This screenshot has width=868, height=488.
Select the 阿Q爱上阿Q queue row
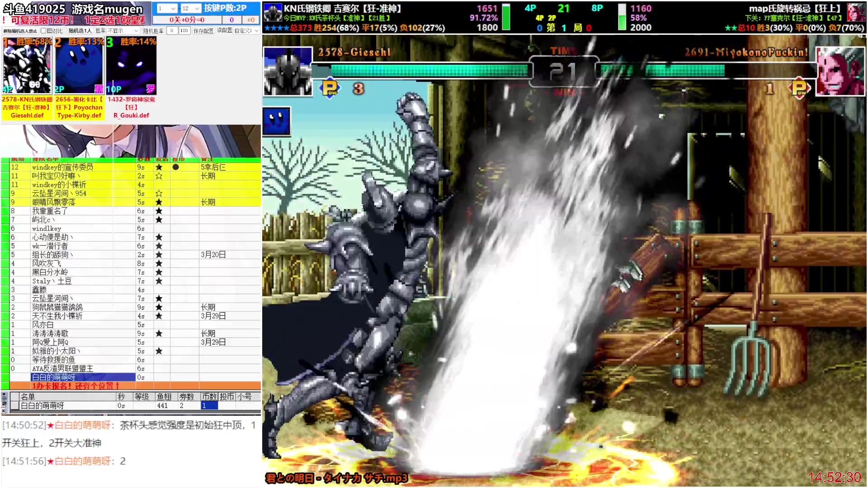coord(131,343)
